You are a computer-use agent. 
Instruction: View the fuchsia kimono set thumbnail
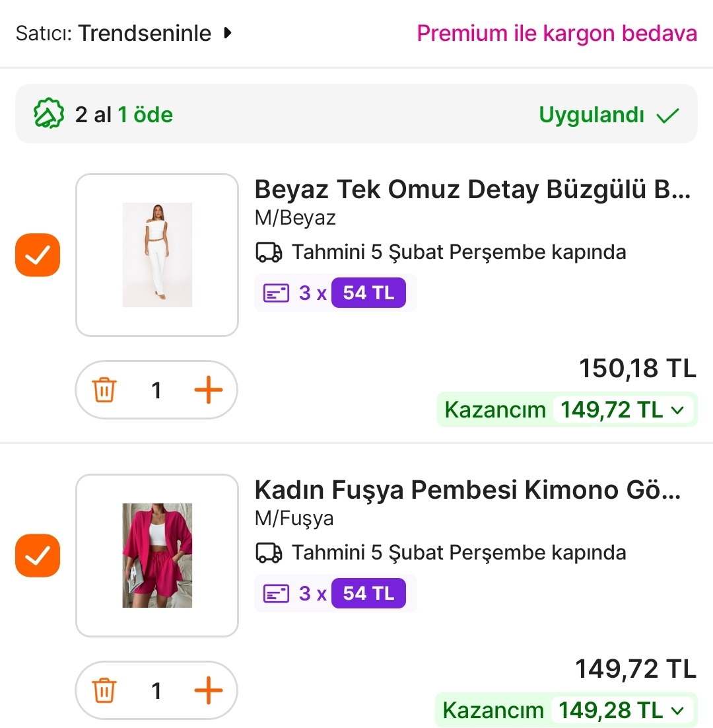157,556
